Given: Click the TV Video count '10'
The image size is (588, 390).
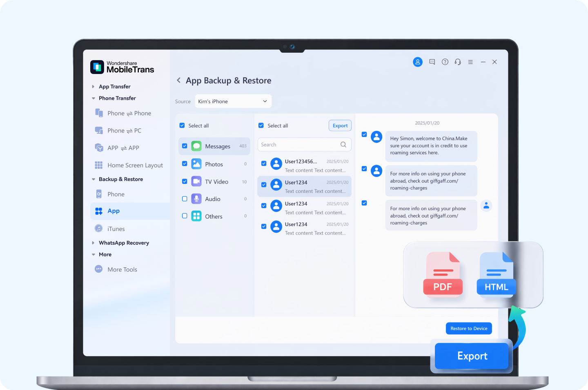Looking at the screenshot, I should tap(244, 182).
